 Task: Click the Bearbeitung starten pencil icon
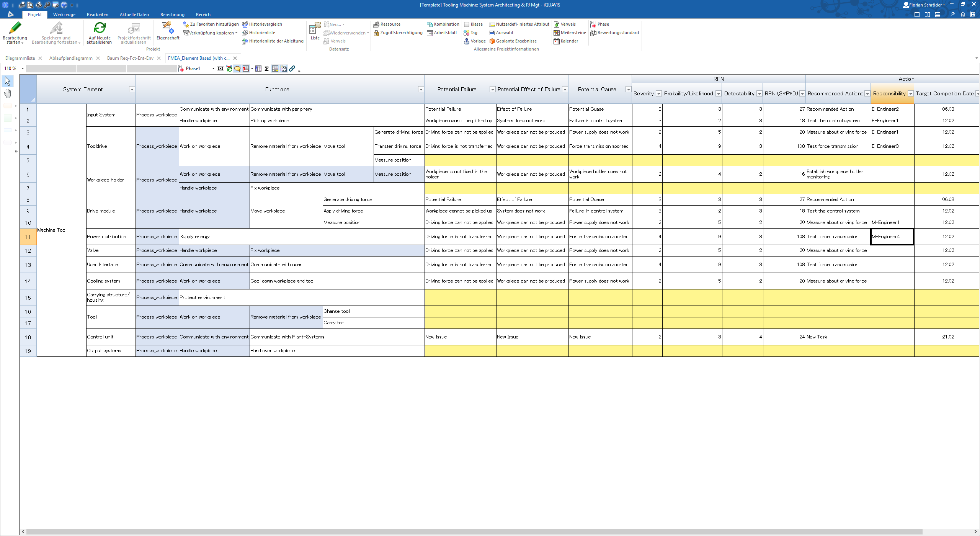15,28
